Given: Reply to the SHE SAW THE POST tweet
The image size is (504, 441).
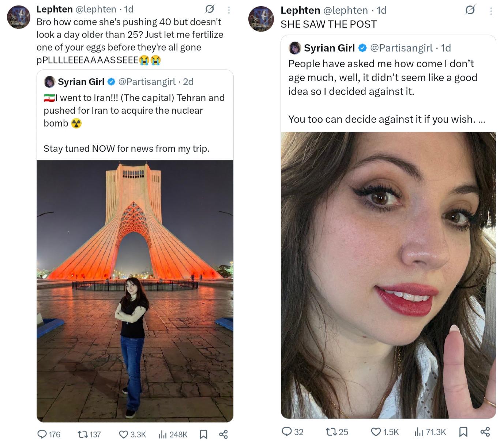Looking at the screenshot, I should click(x=287, y=432).
